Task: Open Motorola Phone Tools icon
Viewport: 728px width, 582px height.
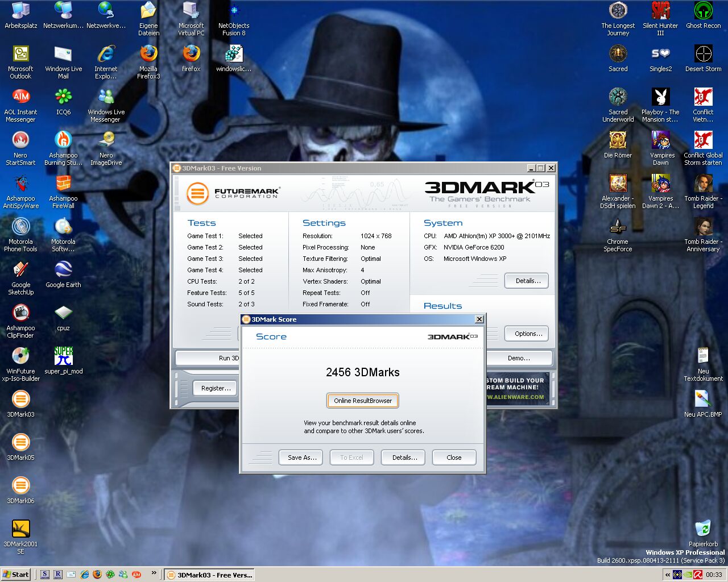Action: point(21,234)
